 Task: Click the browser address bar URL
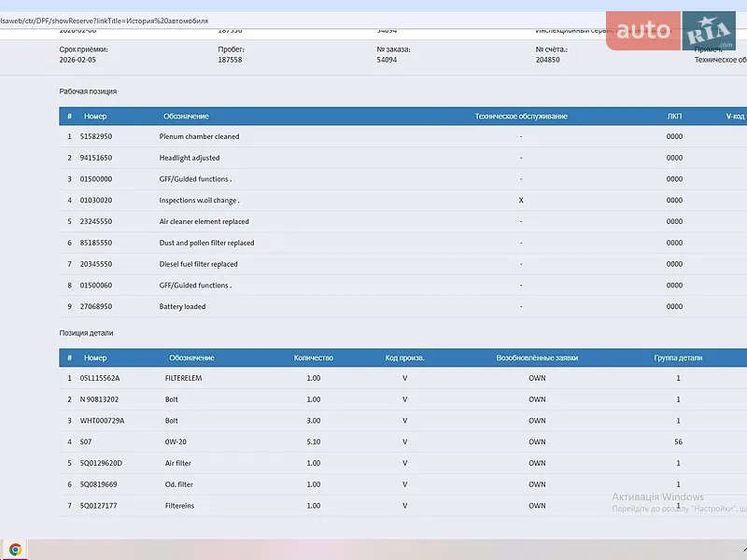pyautogui.click(x=104, y=21)
